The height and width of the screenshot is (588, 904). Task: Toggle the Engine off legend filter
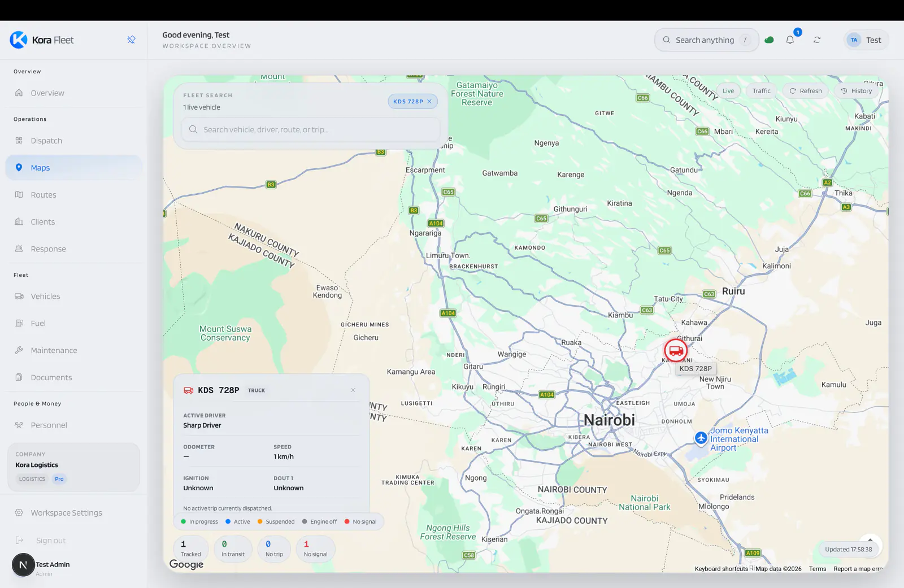320,522
